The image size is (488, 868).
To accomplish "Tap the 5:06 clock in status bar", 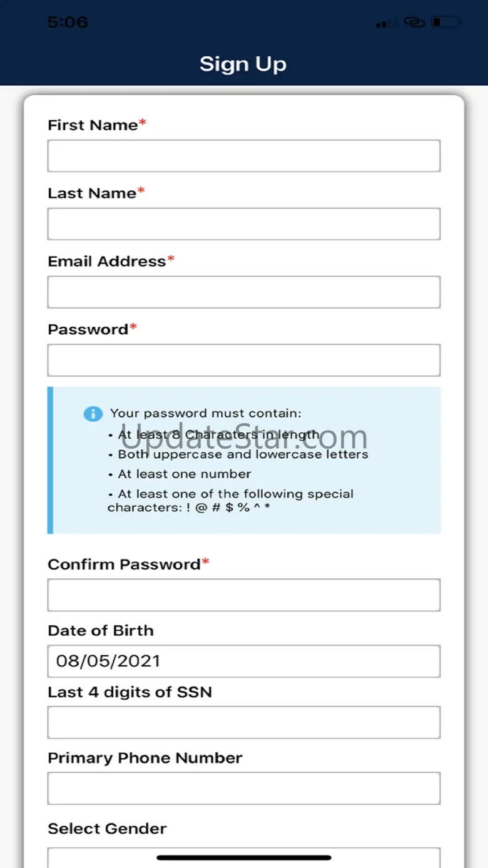I will [x=68, y=23].
